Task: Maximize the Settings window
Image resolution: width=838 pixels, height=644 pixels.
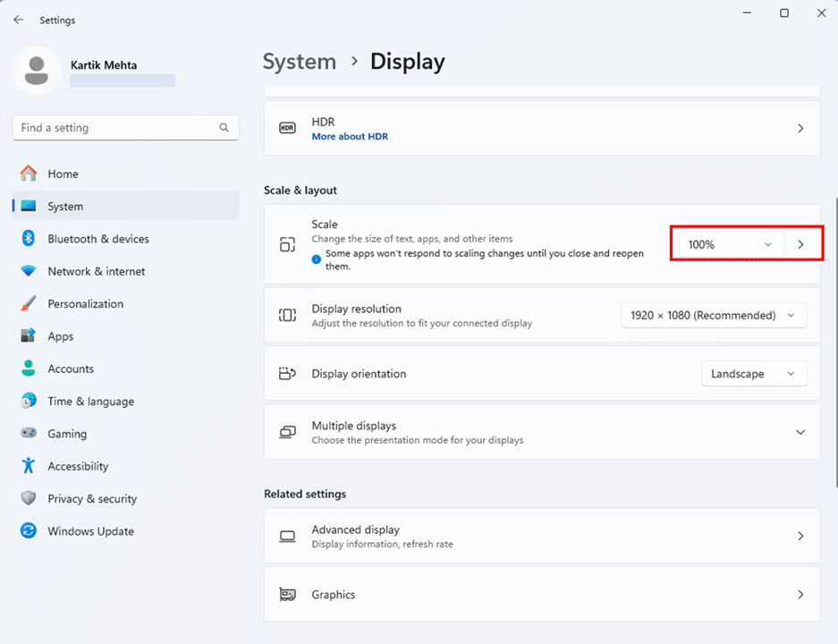Action: click(x=784, y=13)
